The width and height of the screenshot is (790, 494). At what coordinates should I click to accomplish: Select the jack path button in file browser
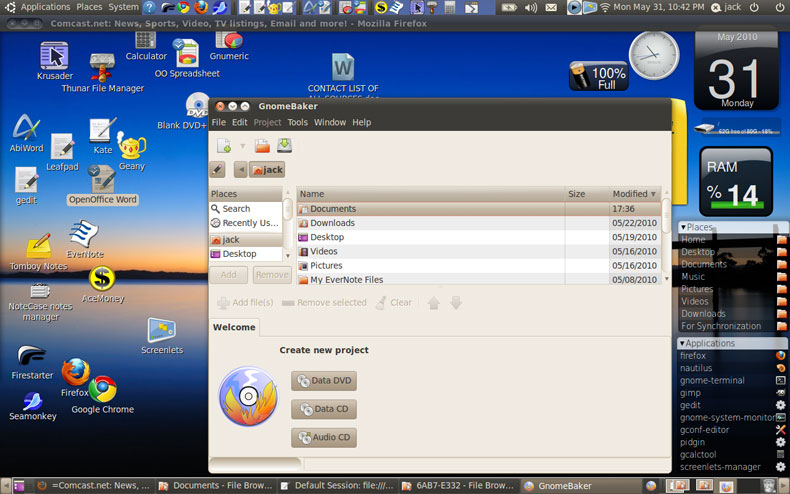click(267, 170)
